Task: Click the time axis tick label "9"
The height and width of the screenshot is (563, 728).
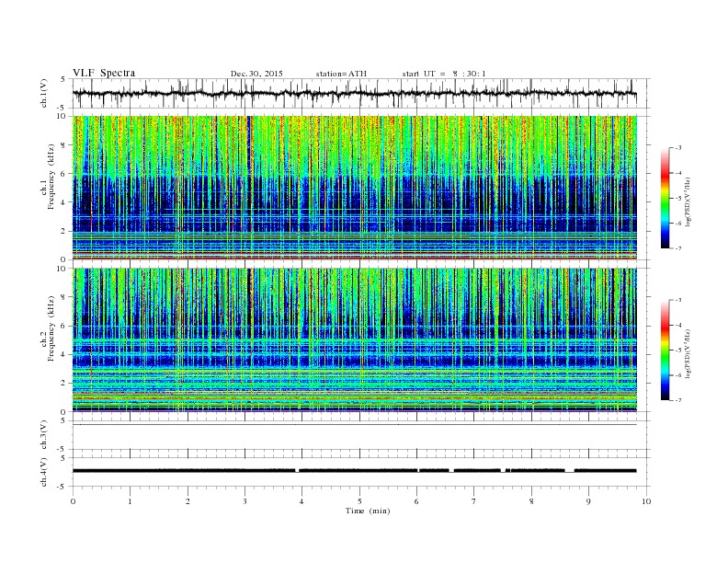Action: (x=588, y=501)
